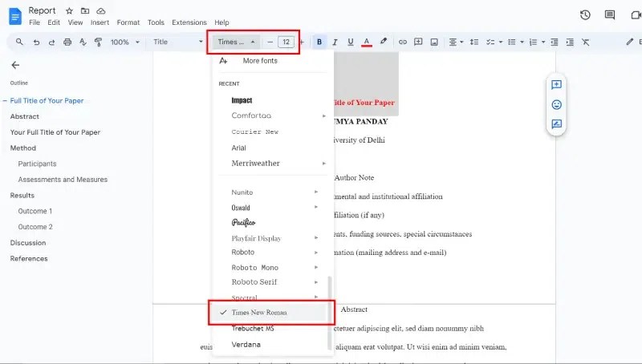Insert an image

click(434, 42)
